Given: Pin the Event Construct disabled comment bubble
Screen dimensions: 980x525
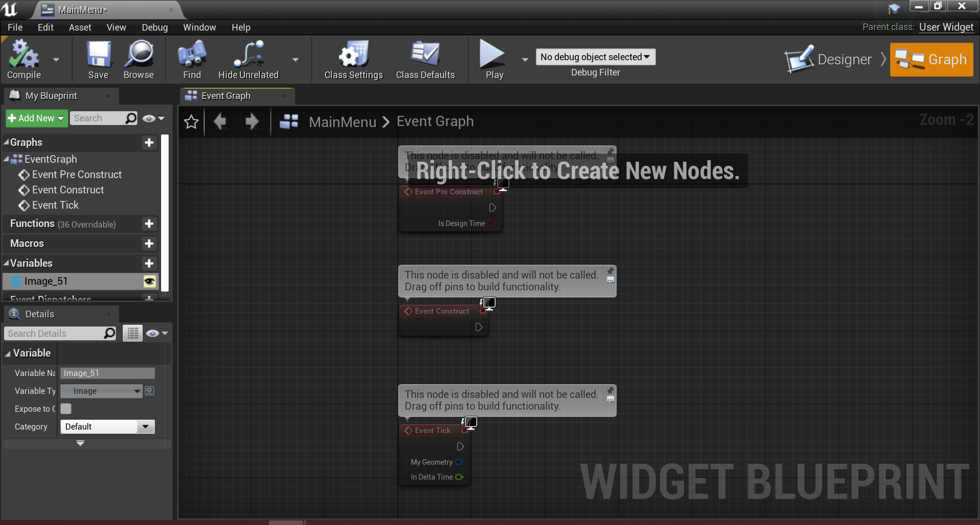Looking at the screenshot, I should (610, 270).
